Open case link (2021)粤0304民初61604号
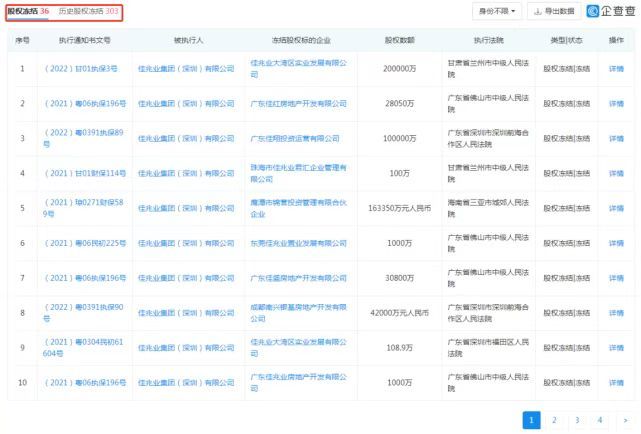 point(83,348)
